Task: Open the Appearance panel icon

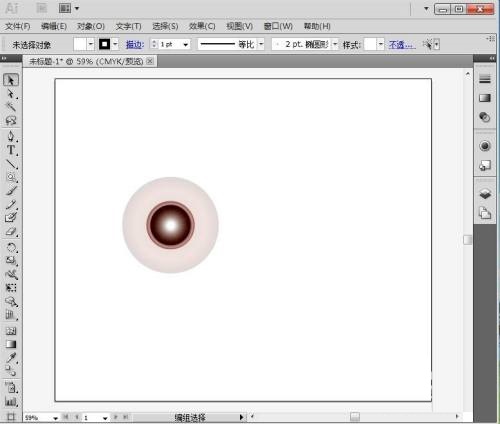Action: (x=485, y=146)
